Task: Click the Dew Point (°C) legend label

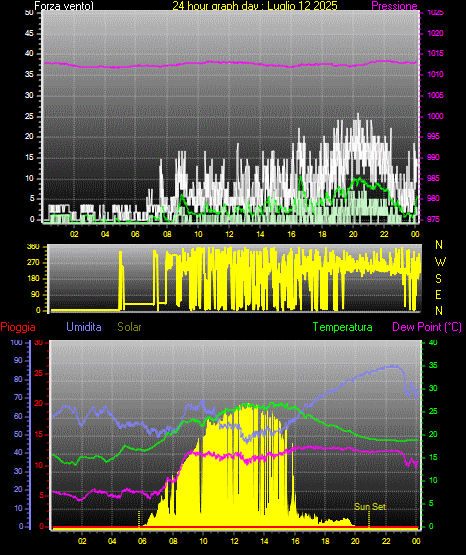Action: pos(427,327)
